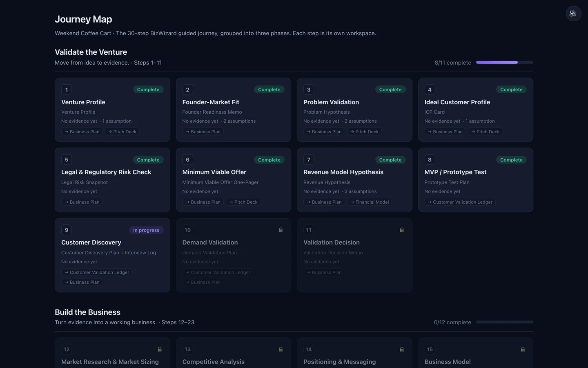The height and width of the screenshot is (368, 588).
Task: Follow the Financial Model tag in Revenue Model Hypothesis
Action: point(370,202)
